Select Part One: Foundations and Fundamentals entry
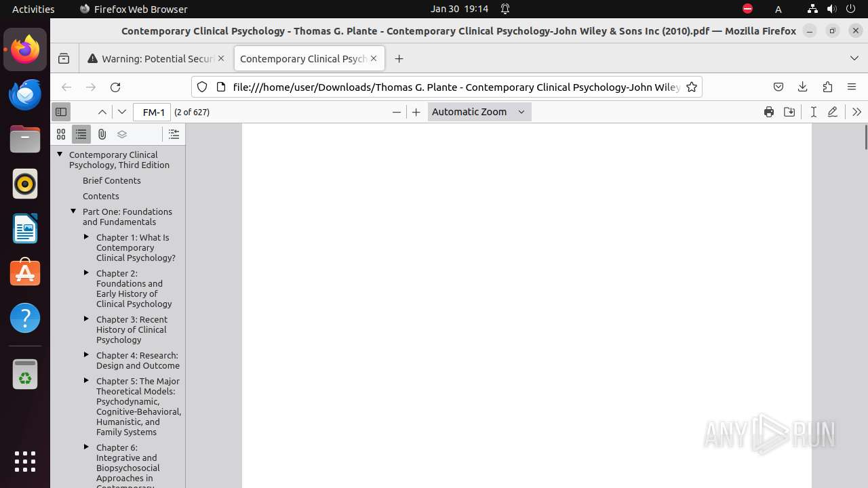Viewport: 868px width, 488px height. pyautogui.click(x=127, y=217)
